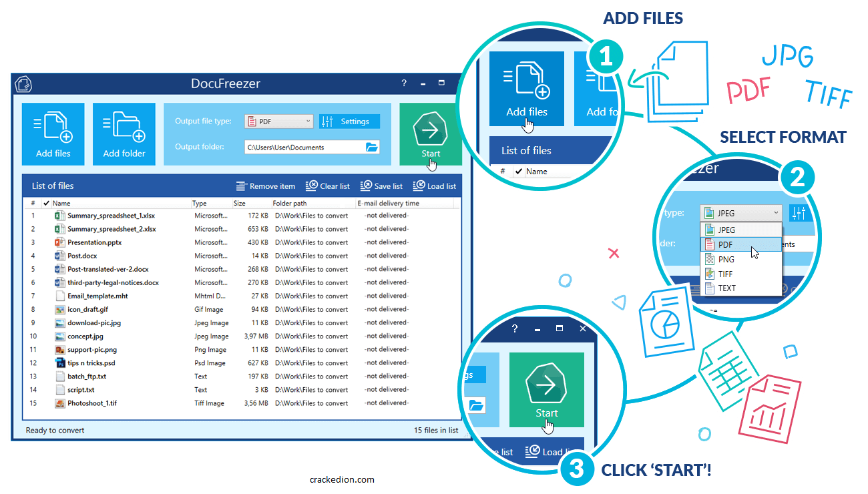The width and height of the screenshot is (868, 494).
Task: Click Word icon of Post-translated-ver-2.docx
Action: pyautogui.click(x=60, y=269)
